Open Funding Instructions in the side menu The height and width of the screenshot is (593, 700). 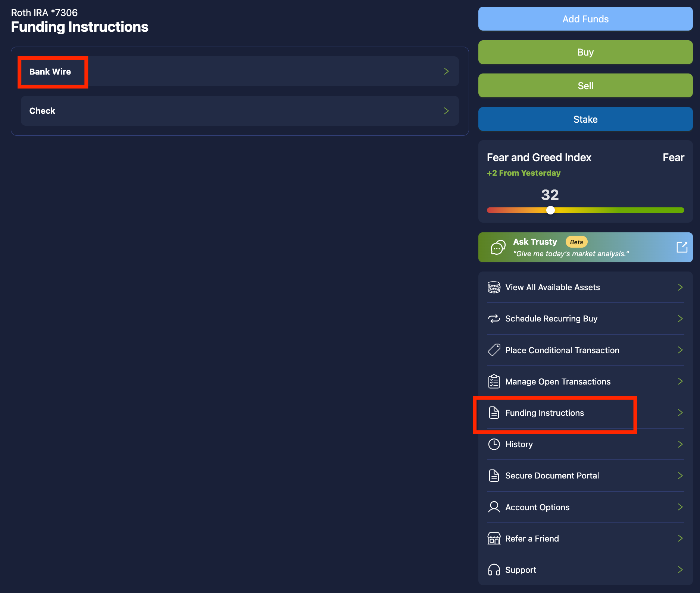point(544,413)
